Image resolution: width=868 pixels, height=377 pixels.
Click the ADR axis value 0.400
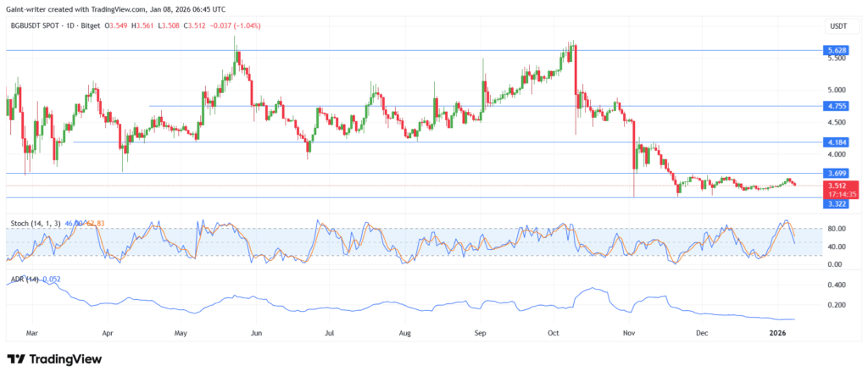[x=837, y=286]
